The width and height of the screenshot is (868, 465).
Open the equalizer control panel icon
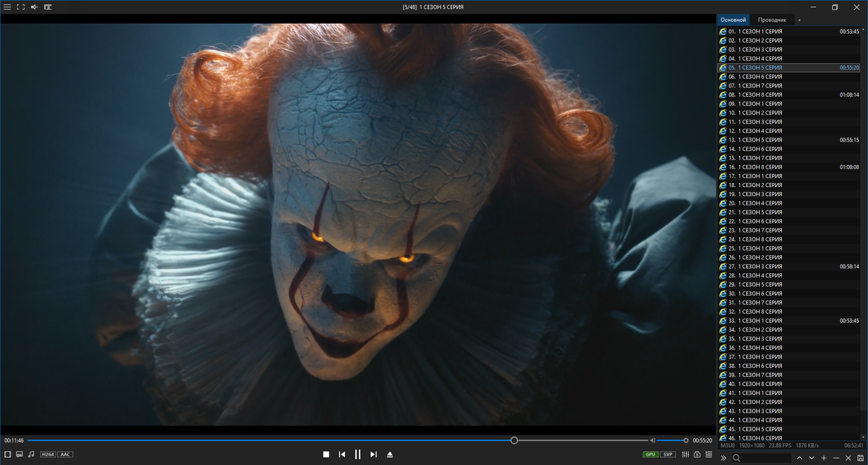pos(686,454)
